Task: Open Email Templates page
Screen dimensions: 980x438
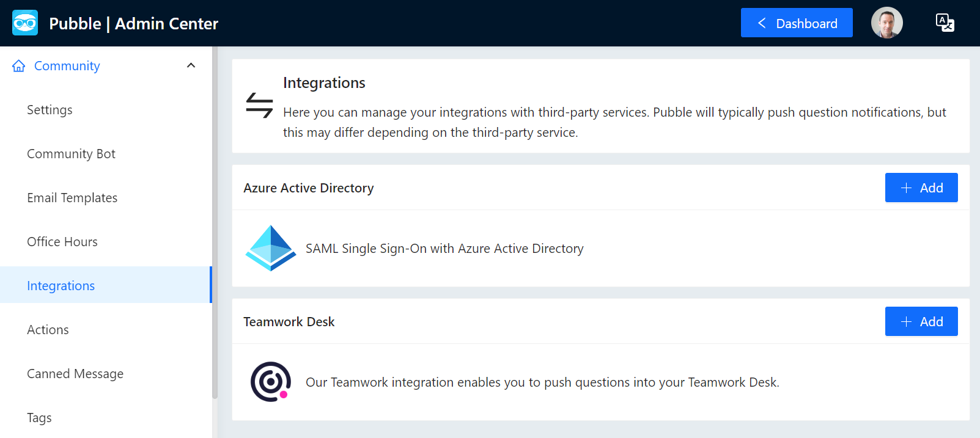Action: click(x=105, y=198)
